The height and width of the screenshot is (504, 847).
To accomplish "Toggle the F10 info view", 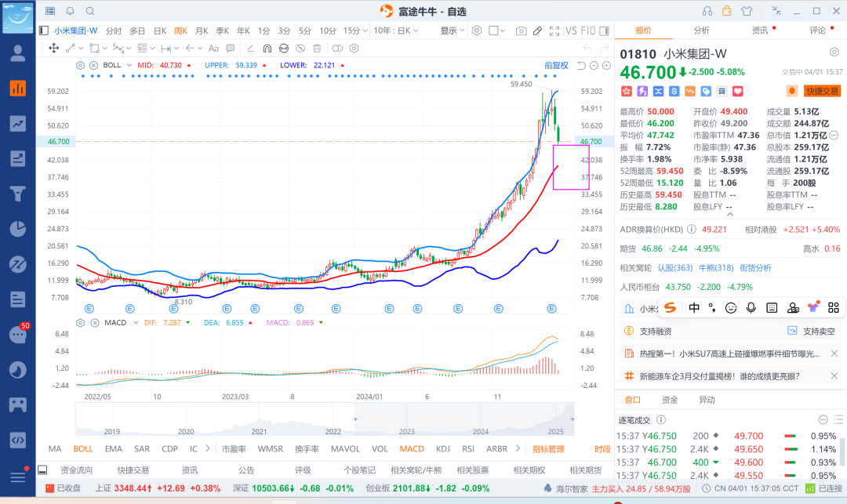I will (588, 31).
